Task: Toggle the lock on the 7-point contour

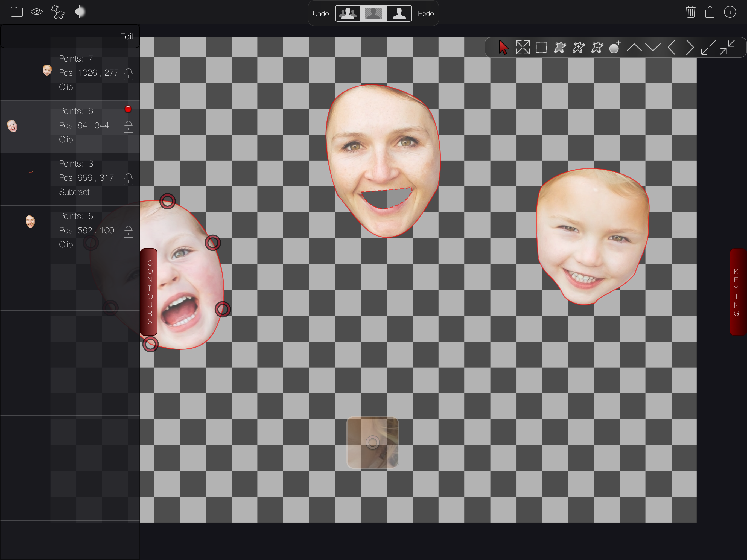Action: [x=128, y=74]
